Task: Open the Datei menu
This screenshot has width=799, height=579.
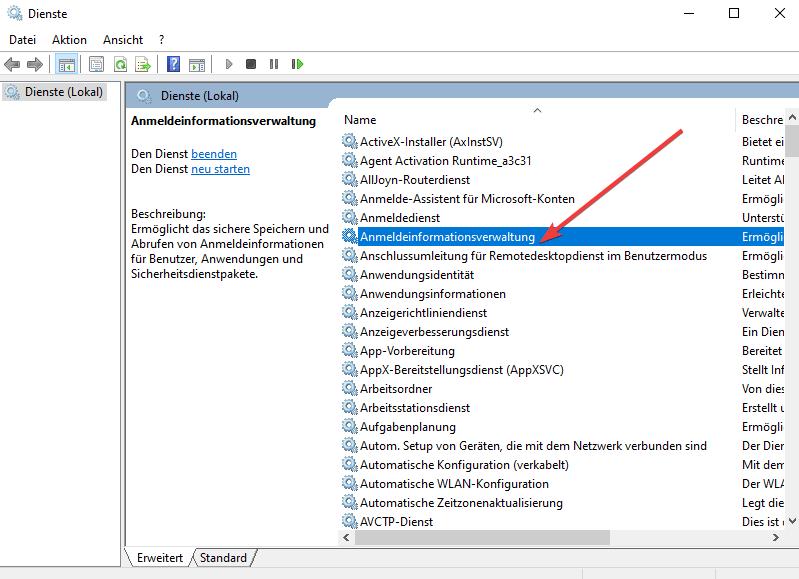Action: coord(22,40)
